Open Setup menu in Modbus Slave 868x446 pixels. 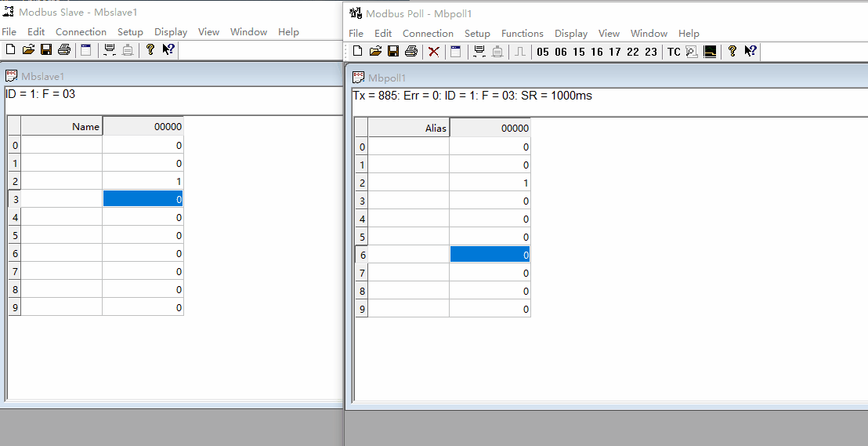tap(130, 32)
